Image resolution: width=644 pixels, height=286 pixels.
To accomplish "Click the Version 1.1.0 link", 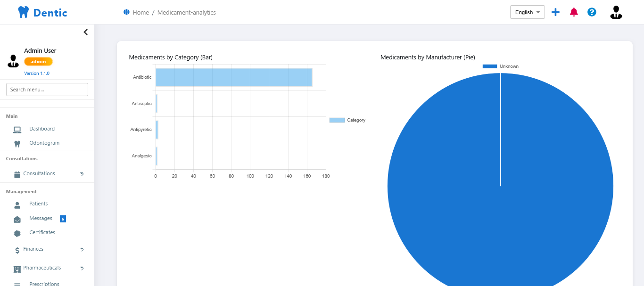I will click(x=37, y=74).
